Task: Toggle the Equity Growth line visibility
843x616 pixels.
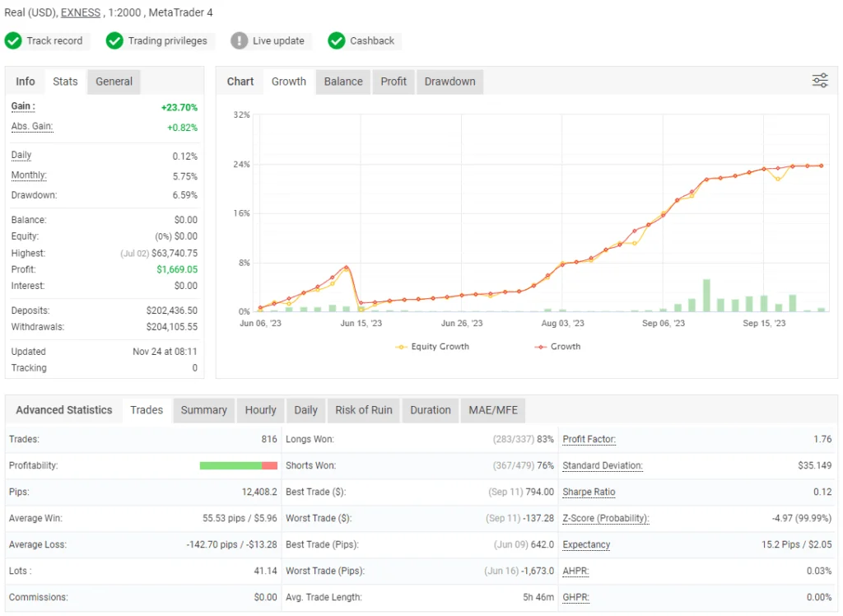Action: click(x=432, y=347)
